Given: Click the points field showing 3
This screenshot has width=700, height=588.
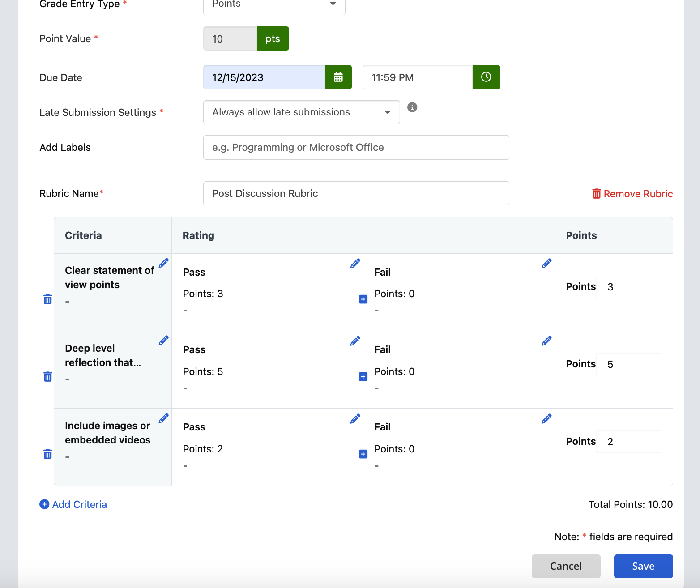Looking at the screenshot, I should tap(629, 287).
